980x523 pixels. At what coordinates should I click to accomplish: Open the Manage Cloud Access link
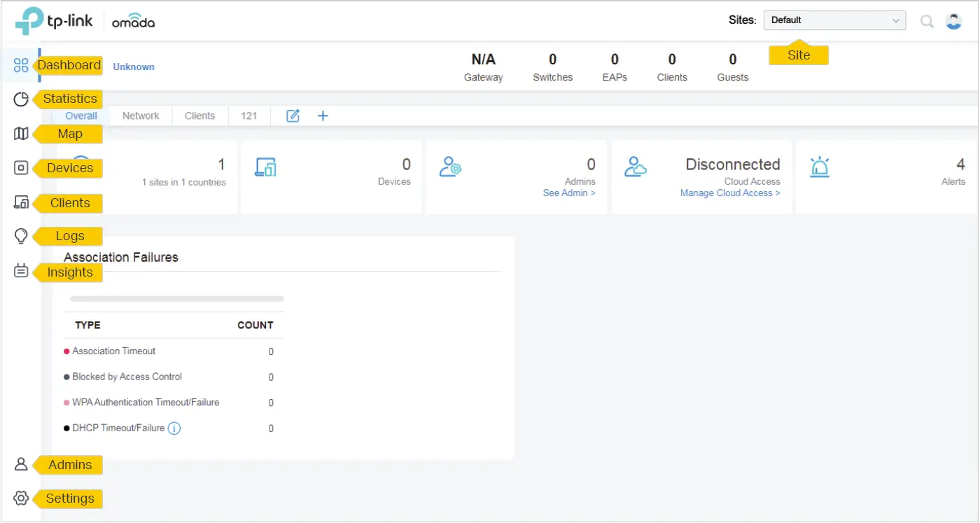tap(730, 193)
